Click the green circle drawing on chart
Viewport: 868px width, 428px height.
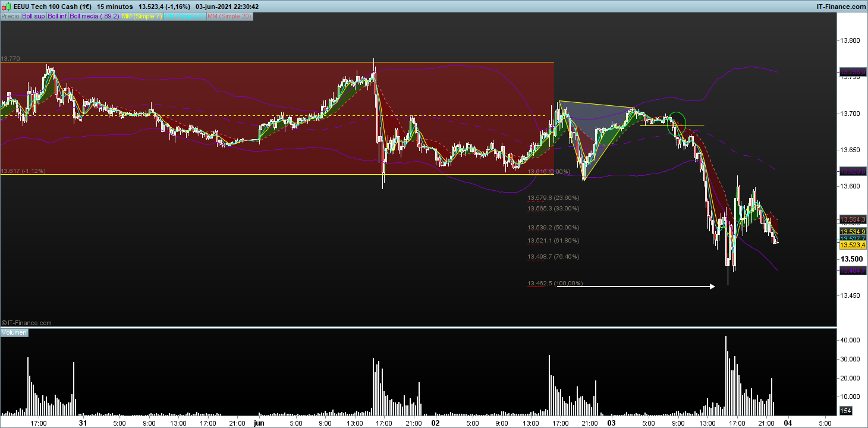677,123
